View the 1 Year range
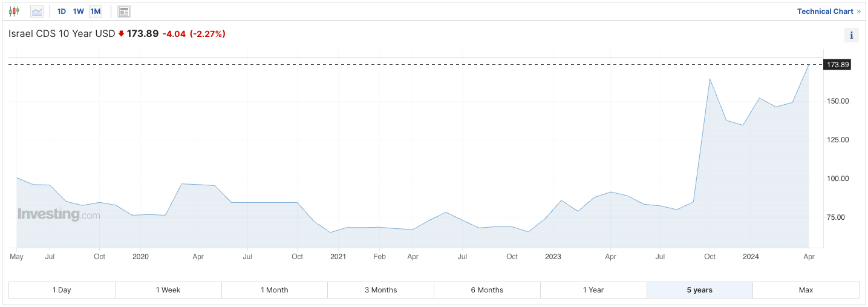868x307 pixels. click(593, 290)
